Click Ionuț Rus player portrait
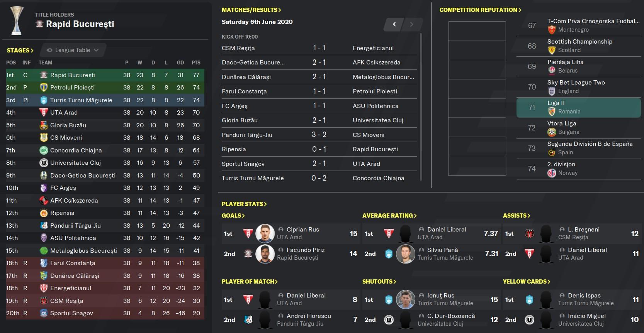The height and width of the screenshot is (333, 644). [x=406, y=299]
